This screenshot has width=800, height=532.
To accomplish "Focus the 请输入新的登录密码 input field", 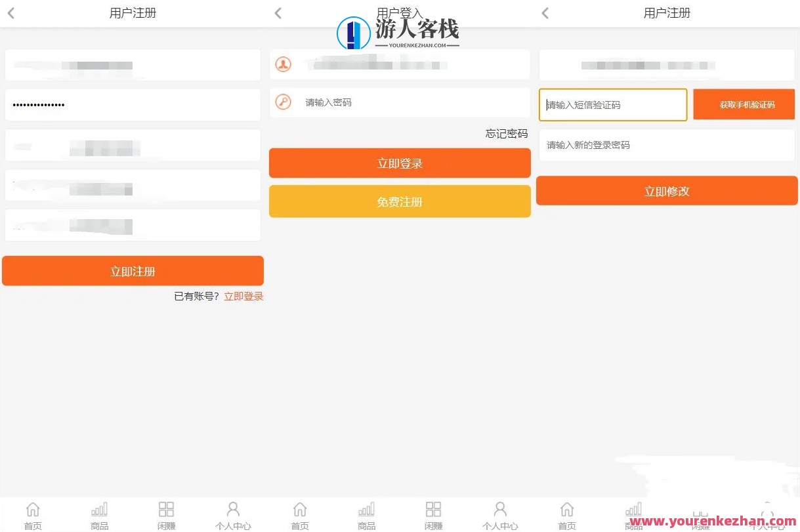I will [x=667, y=145].
